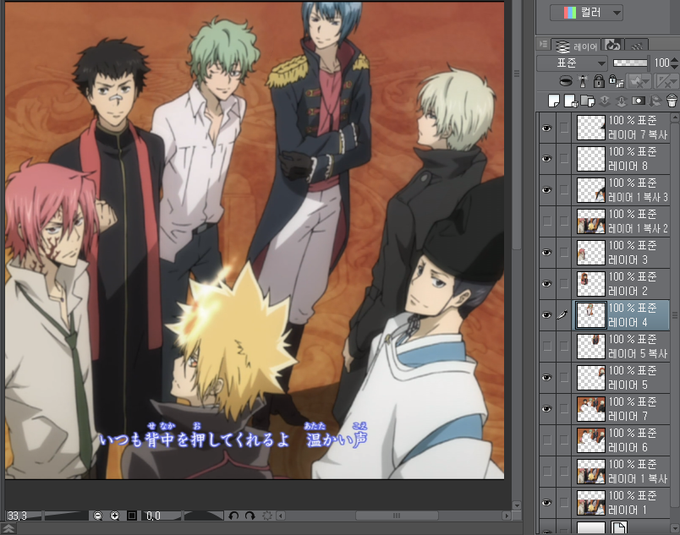The width and height of the screenshot is (680, 535).
Task: Click transfer to lower layer icon
Action: pyautogui.click(x=605, y=101)
